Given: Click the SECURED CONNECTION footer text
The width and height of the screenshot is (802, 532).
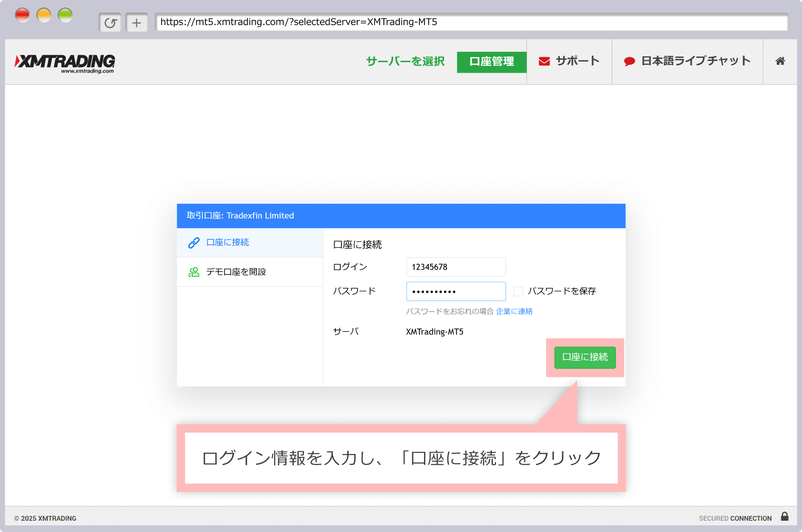Looking at the screenshot, I should (735, 518).
